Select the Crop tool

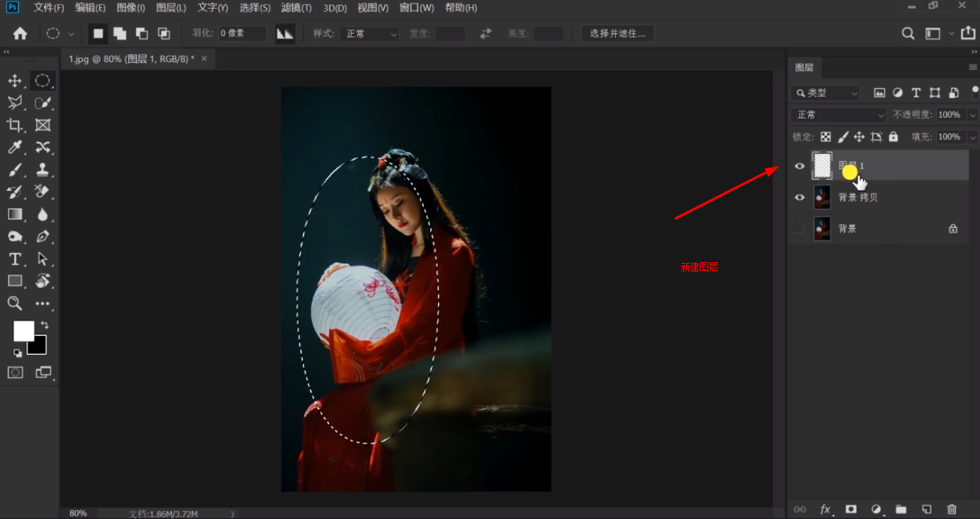[15, 125]
